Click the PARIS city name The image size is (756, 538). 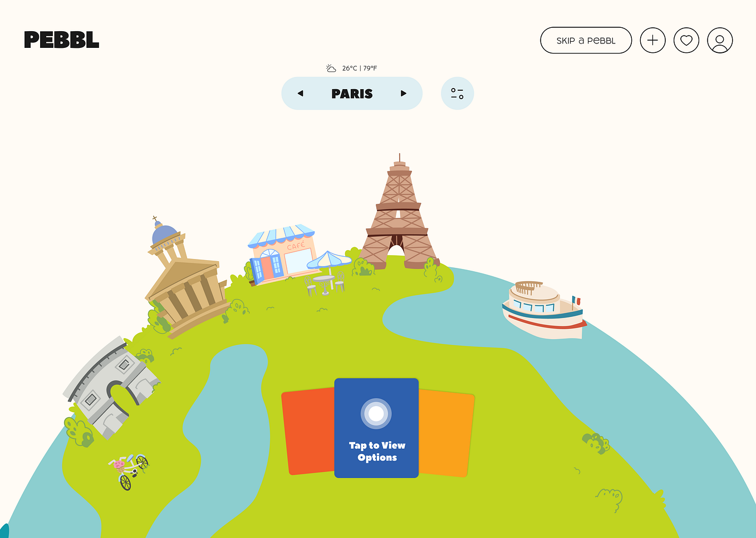[352, 94]
